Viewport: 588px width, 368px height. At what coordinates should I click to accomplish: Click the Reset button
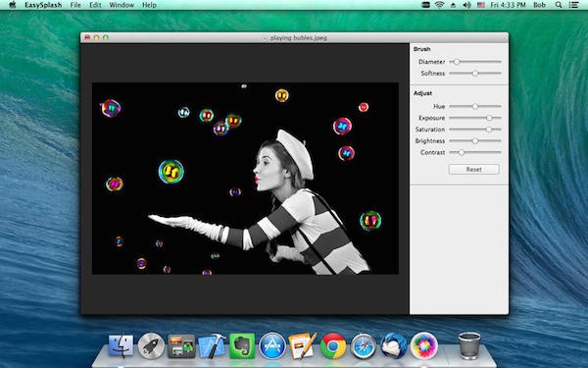point(474,170)
